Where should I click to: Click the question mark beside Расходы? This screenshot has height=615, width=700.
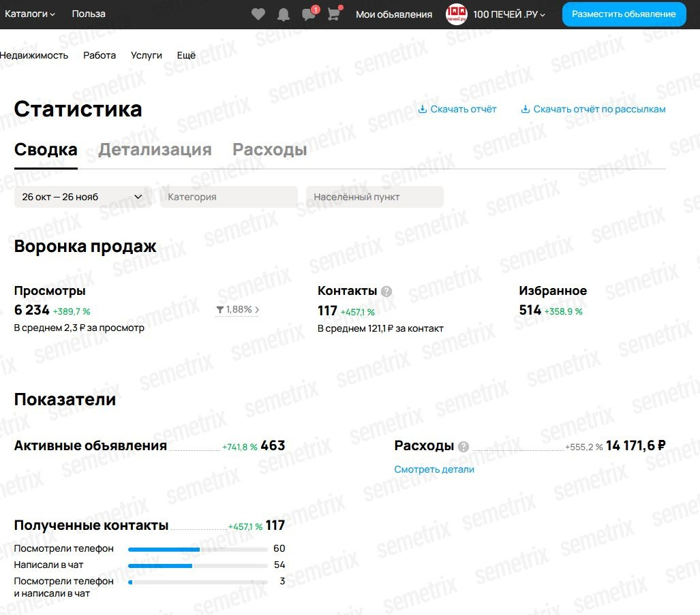pos(464,446)
